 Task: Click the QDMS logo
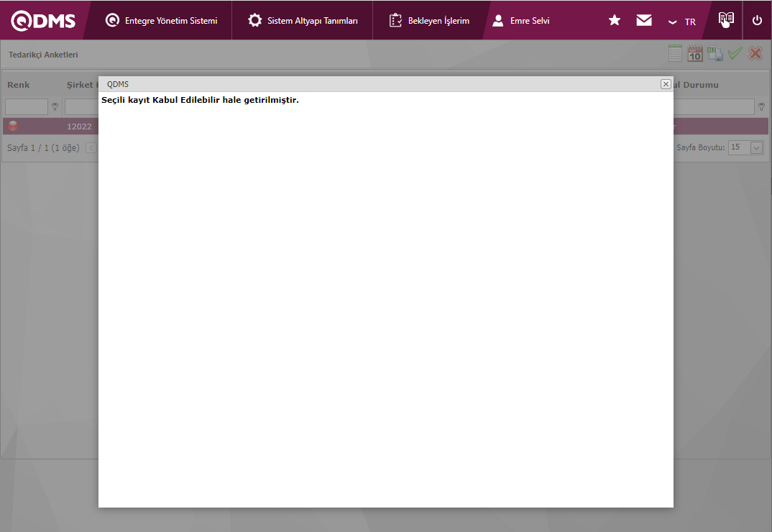point(43,21)
